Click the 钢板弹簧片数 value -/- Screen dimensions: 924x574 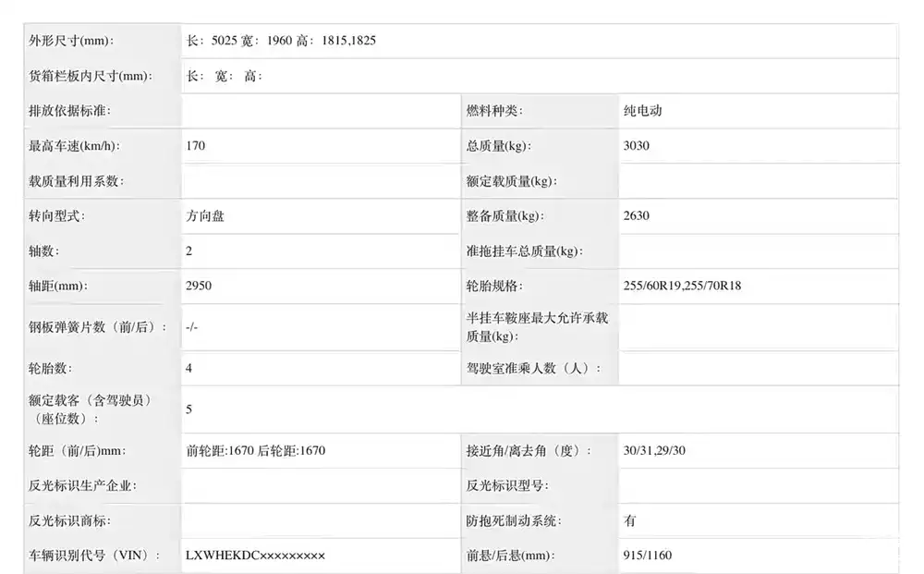[191, 327]
